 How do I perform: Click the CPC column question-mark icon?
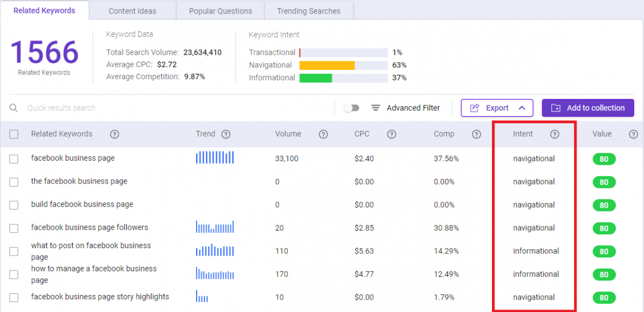(x=392, y=134)
